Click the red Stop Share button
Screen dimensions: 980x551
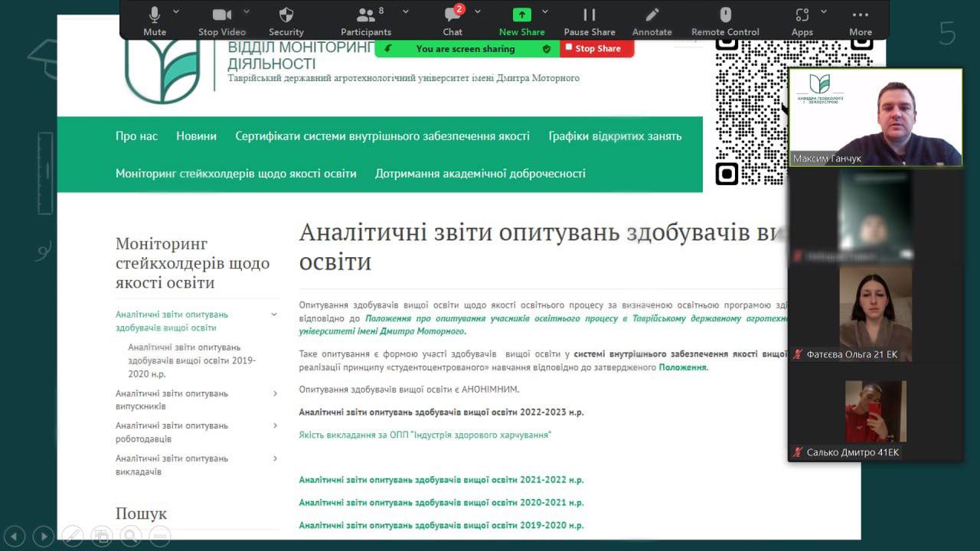(596, 48)
